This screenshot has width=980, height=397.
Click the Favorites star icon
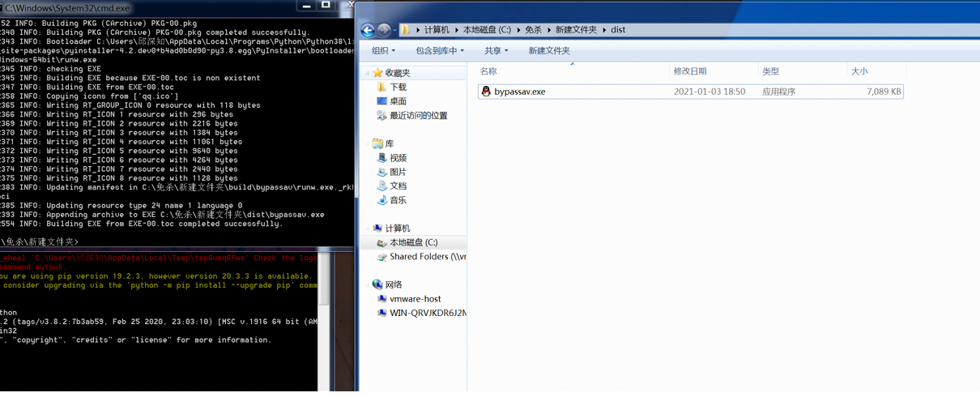point(377,73)
